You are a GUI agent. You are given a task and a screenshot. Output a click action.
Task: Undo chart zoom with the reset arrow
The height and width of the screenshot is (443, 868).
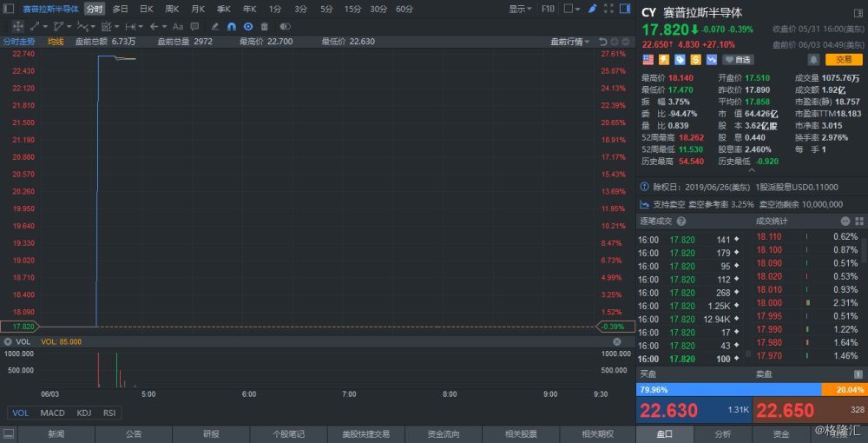coord(603,42)
